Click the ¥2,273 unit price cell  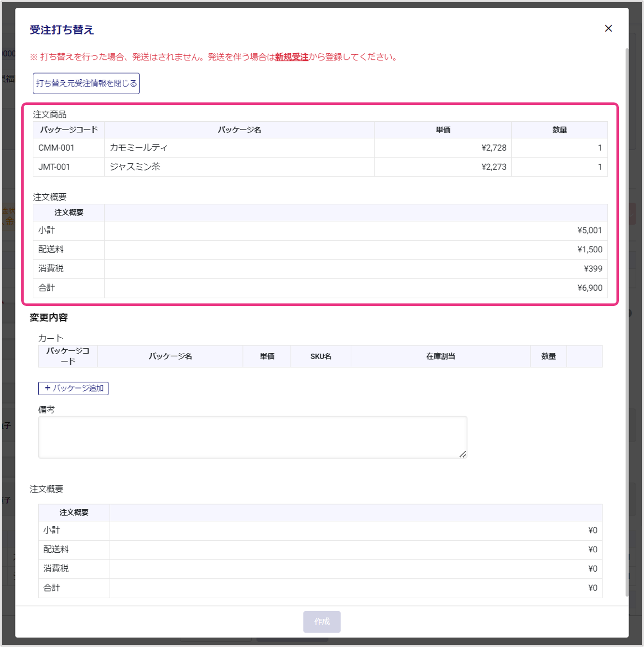493,167
